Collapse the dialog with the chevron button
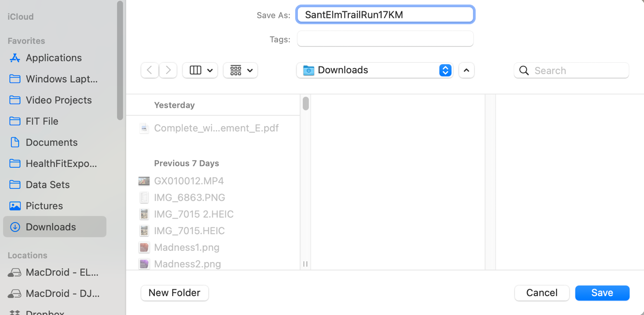The height and width of the screenshot is (315, 644). click(x=466, y=70)
